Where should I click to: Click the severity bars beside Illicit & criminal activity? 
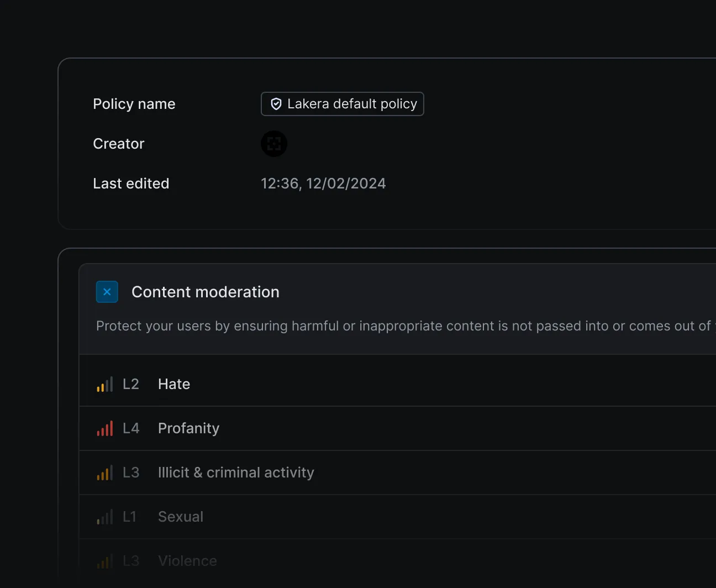coord(104,473)
